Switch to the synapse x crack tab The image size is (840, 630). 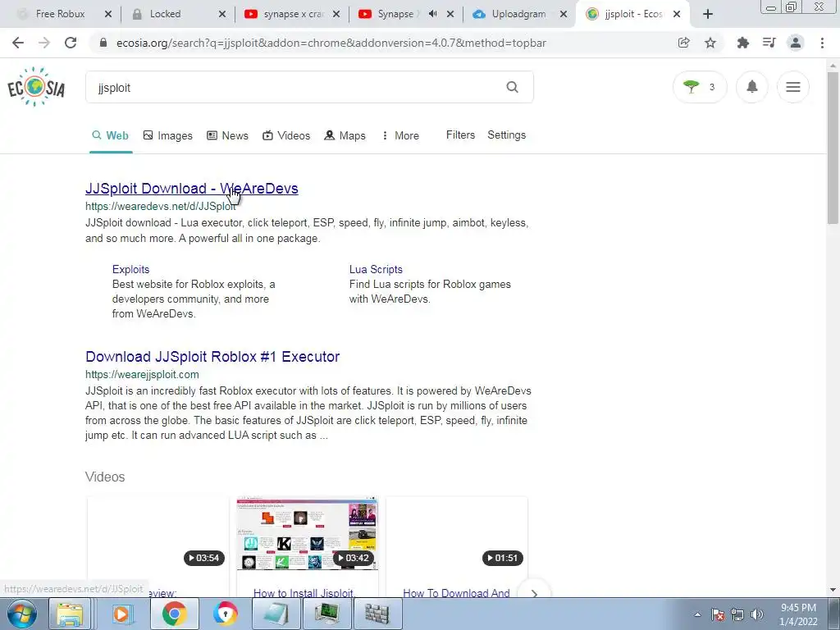(292, 14)
